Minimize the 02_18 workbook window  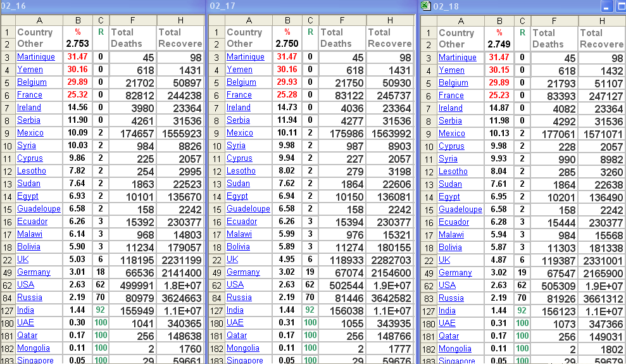(x=607, y=6)
